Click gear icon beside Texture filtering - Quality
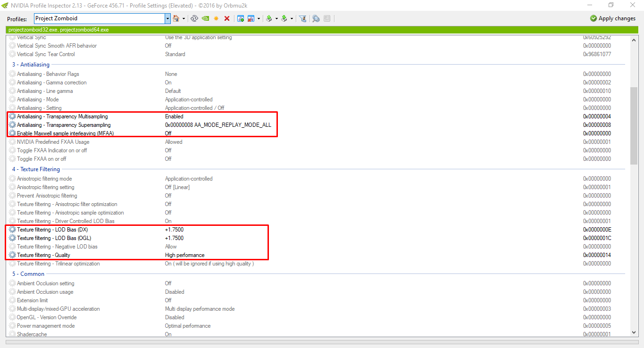The width and height of the screenshot is (644, 348). 13,255
